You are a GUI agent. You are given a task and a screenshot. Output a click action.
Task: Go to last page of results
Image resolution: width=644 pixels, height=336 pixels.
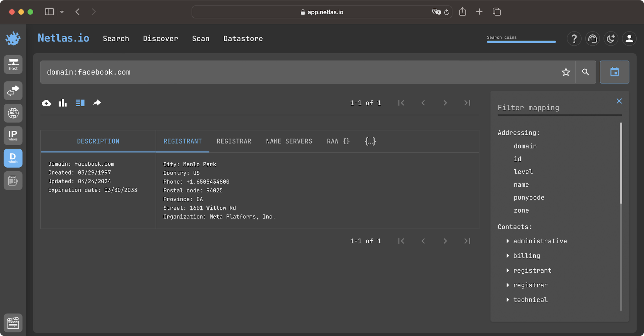click(x=467, y=103)
